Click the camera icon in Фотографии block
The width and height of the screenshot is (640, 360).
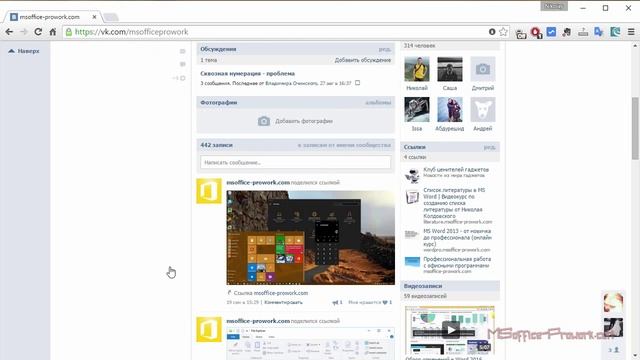264,121
